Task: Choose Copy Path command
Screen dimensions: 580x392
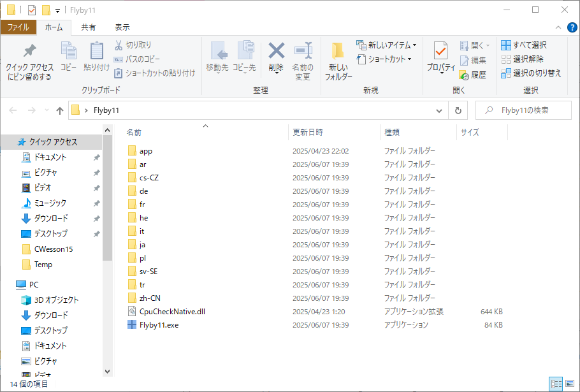Action: (x=137, y=59)
